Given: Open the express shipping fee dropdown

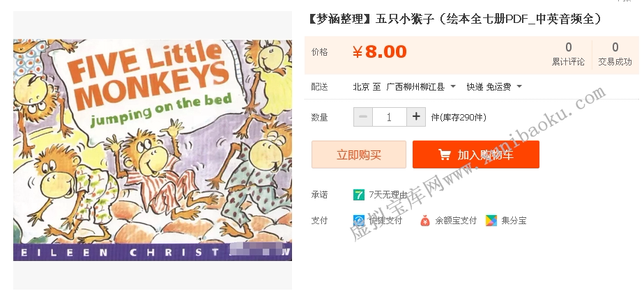Looking at the screenshot, I should (x=519, y=87).
